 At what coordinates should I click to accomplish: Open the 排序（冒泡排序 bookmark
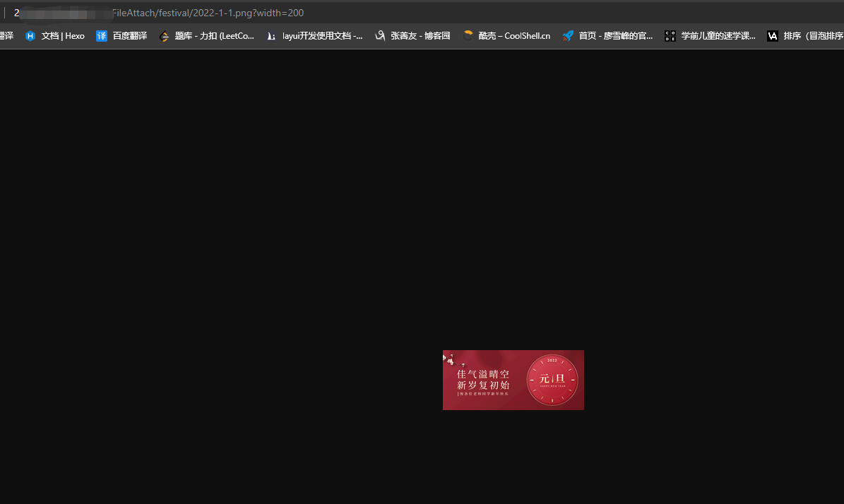[x=804, y=36]
